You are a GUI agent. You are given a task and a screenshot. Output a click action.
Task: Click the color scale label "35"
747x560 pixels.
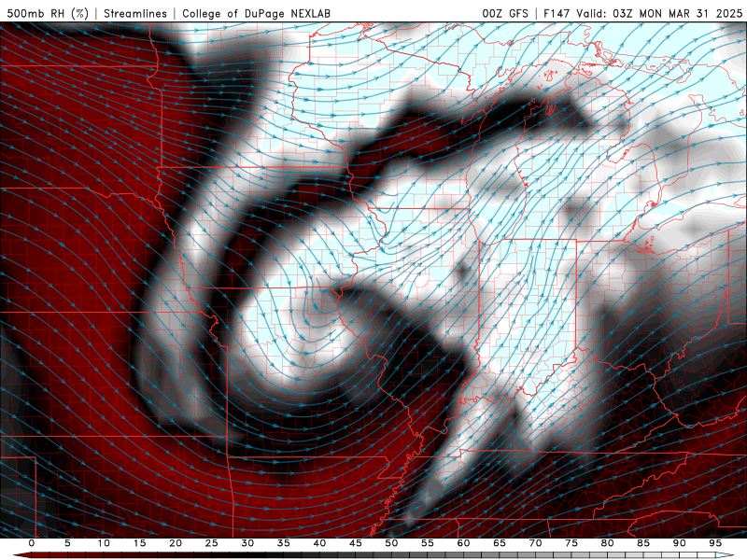(x=284, y=543)
